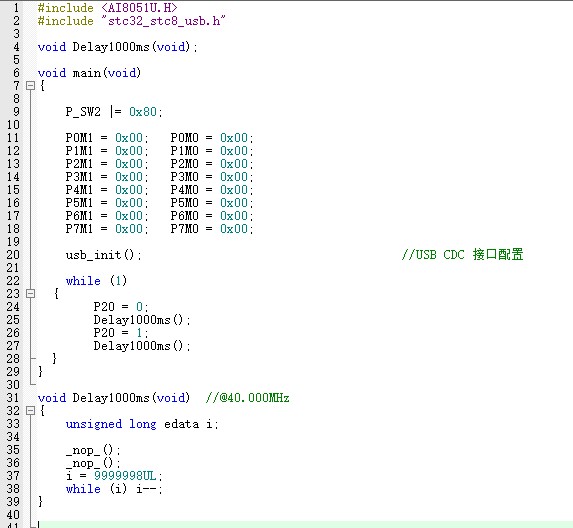
Task: Click the Delay1000ms prototype on line 4
Action: coord(117,47)
